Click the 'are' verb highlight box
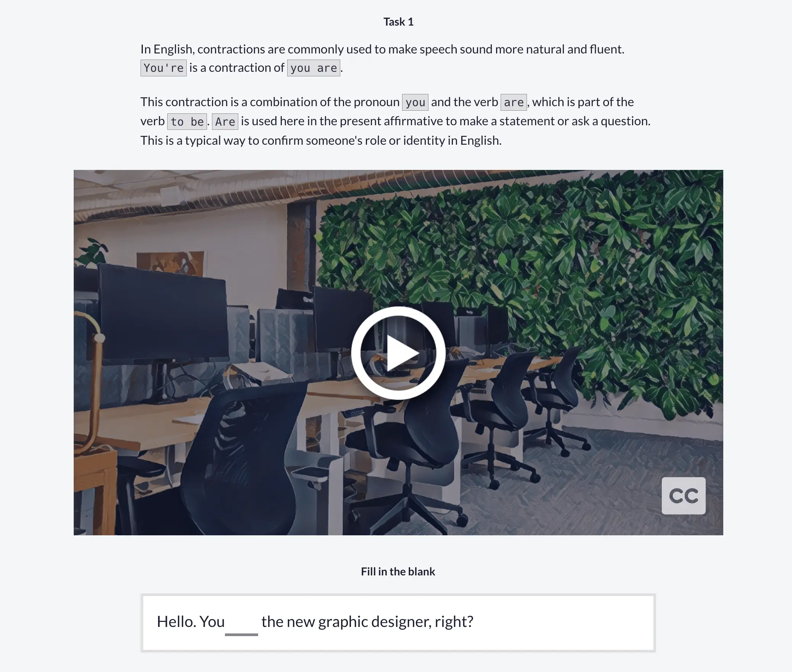792x672 pixels. (x=513, y=101)
